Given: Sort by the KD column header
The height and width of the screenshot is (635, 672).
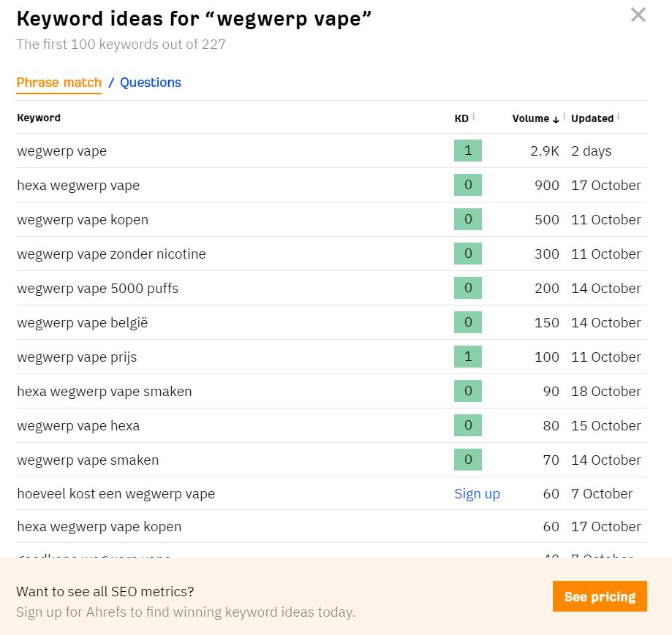Looking at the screenshot, I should pos(461,118).
